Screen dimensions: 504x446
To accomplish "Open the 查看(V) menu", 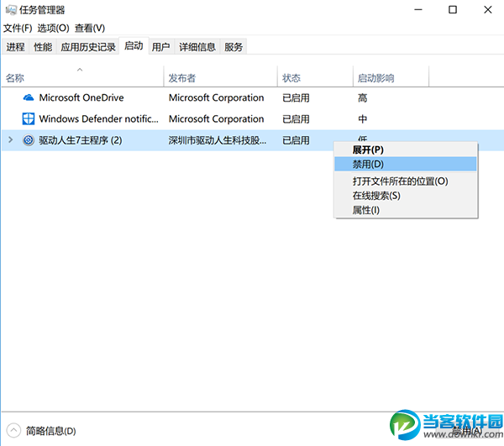I will 90,29.
